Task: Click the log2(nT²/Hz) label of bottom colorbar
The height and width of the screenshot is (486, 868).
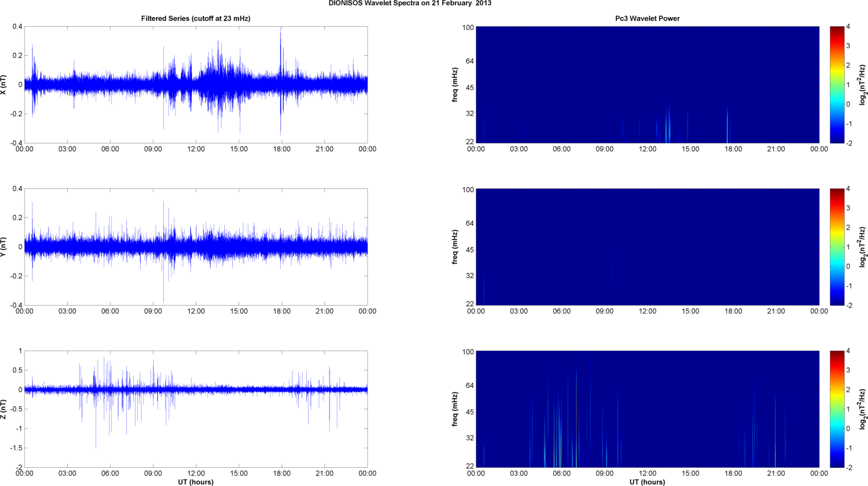Action: [863, 409]
